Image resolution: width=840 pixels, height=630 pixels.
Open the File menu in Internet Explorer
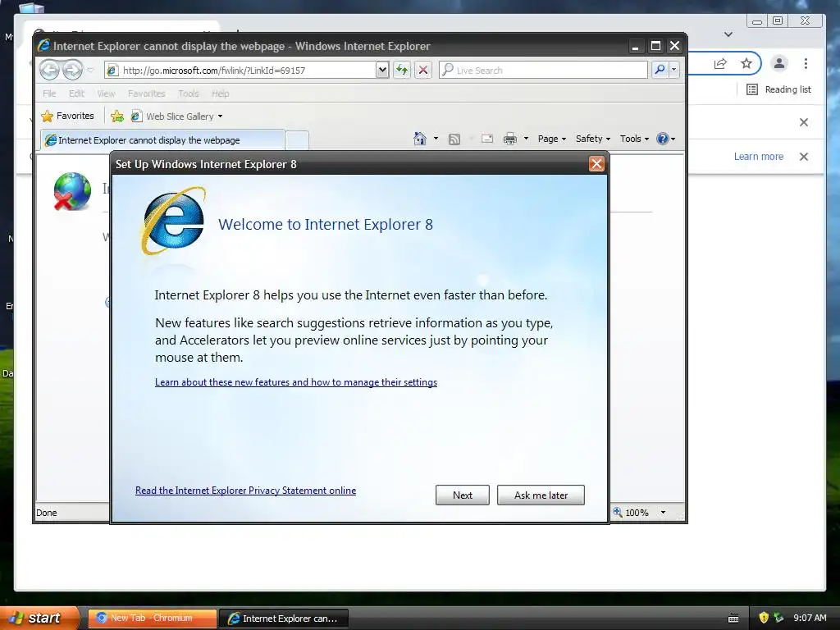[49, 94]
